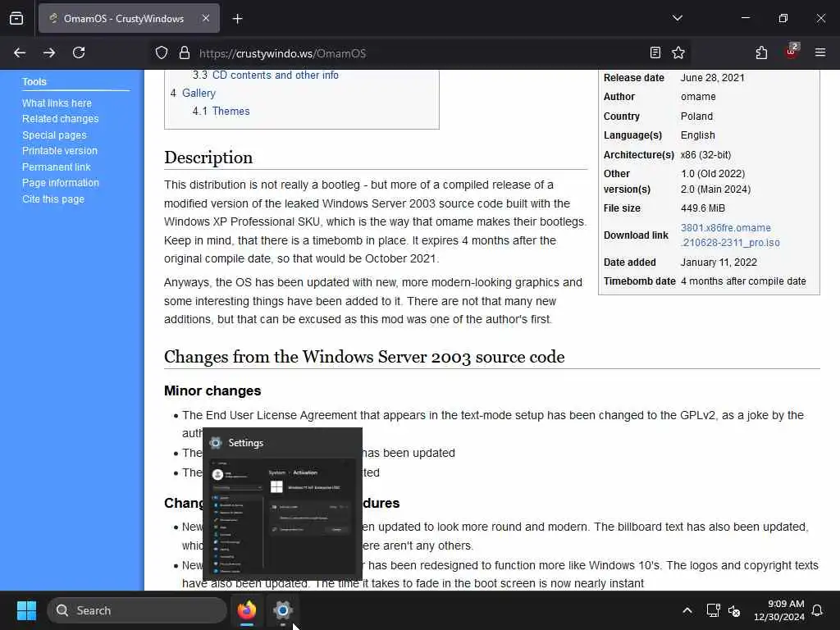
Task: Open muted volume tray icon
Action: [x=734, y=610]
